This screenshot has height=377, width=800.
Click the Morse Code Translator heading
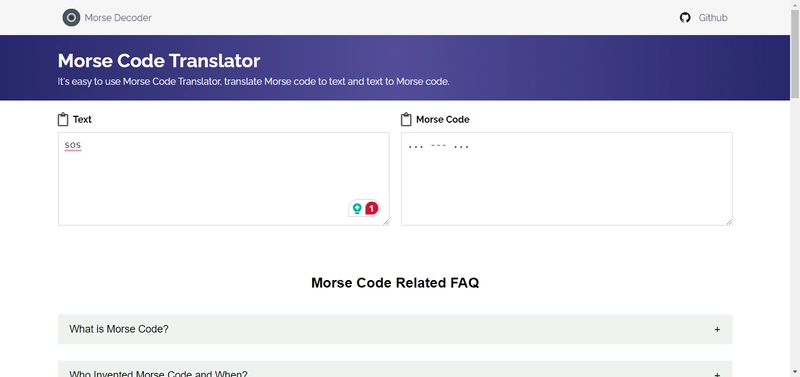[x=159, y=61]
